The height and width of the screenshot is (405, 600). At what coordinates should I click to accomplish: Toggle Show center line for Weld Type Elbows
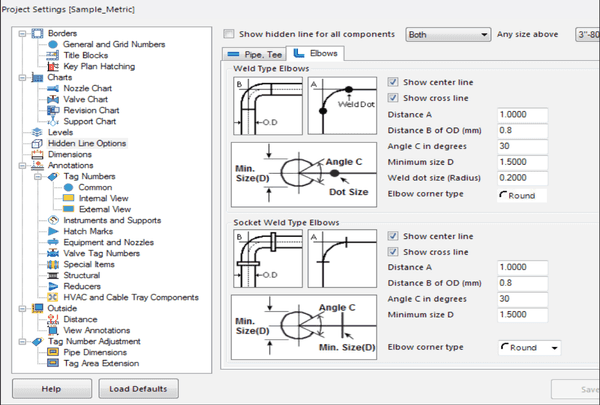393,82
